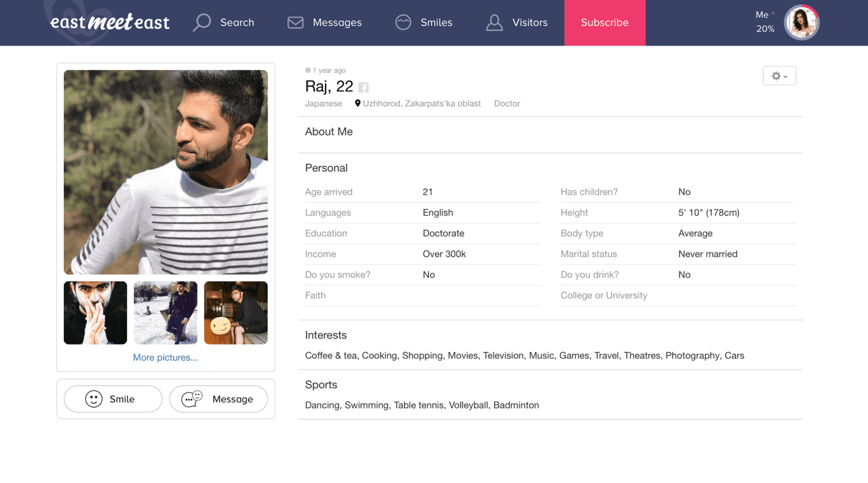
Task: Open the first dark thumbnail photo
Action: click(95, 313)
